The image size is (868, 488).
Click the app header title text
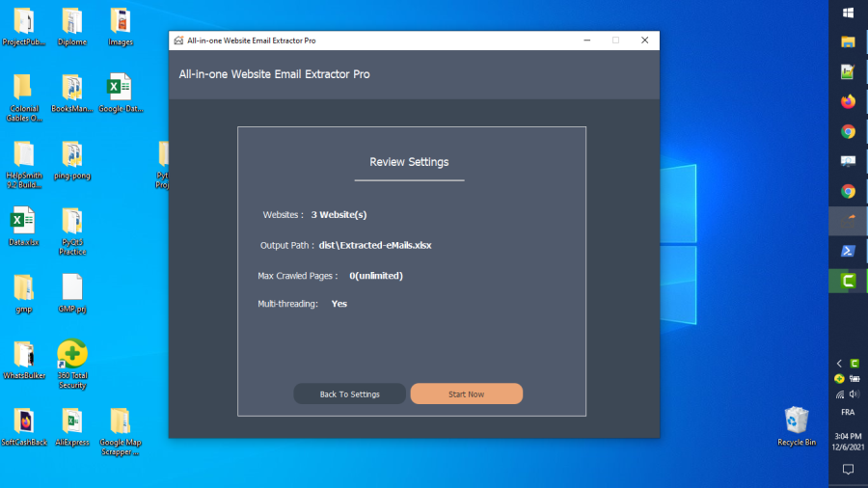point(274,74)
